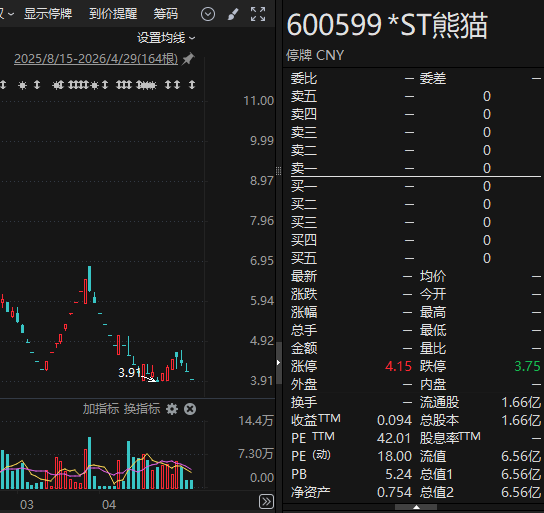The height and width of the screenshot is (513, 544).
Task: Click the double-arrow scroll-right button
Action: (x=266, y=502)
